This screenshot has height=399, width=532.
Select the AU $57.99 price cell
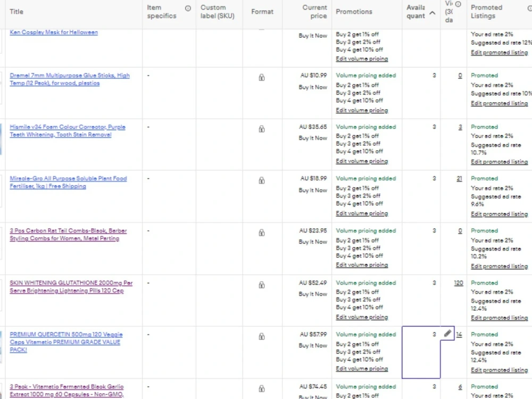tap(313, 335)
